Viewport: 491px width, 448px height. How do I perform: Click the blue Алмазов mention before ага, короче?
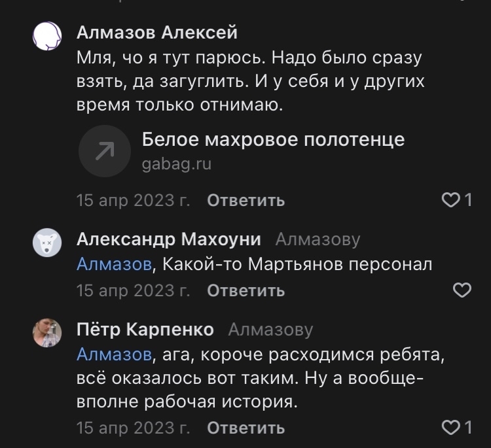tap(114, 355)
